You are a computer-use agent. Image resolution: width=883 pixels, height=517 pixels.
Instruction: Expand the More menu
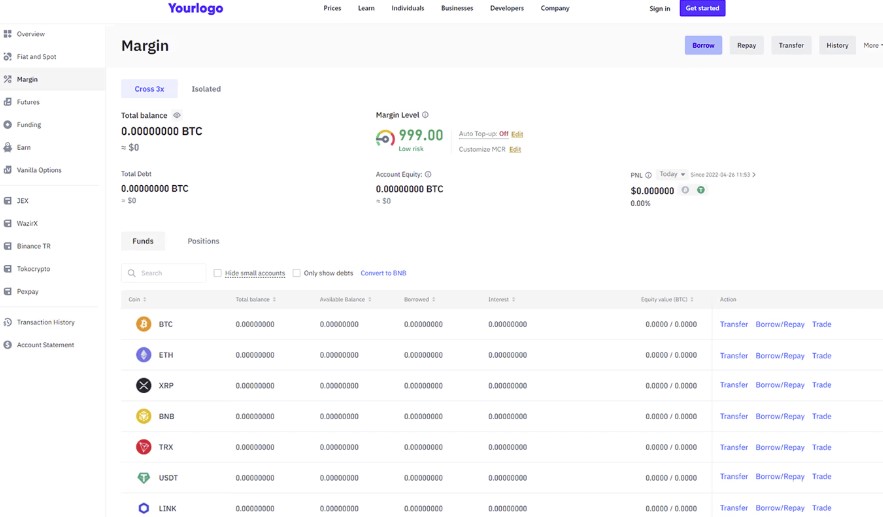click(873, 46)
